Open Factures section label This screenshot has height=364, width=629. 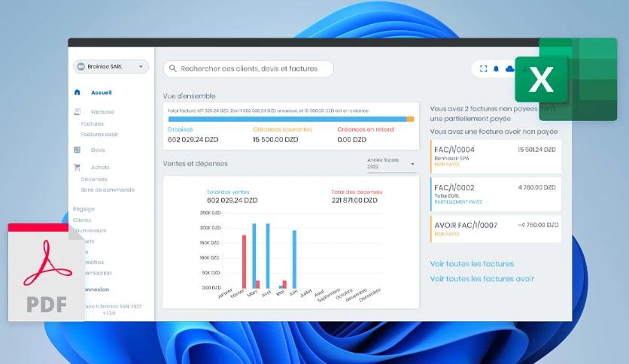pyautogui.click(x=102, y=112)
